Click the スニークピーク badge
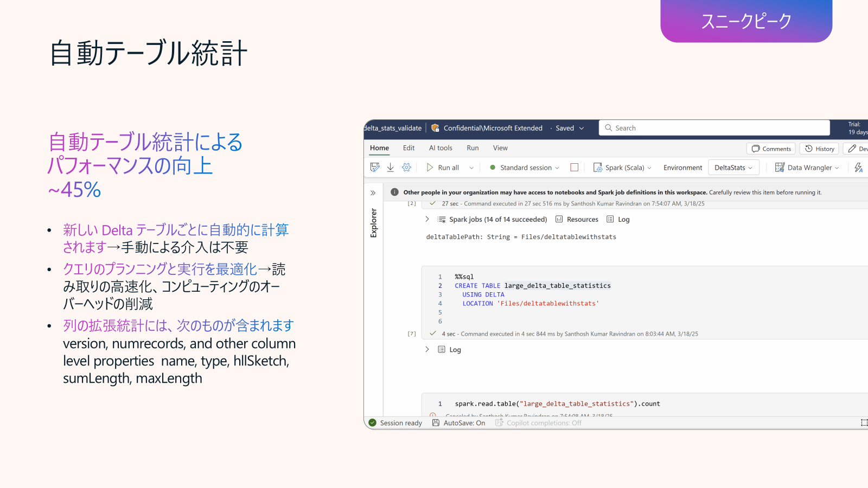The height and width of the screenshot is (488, 868). click(x=746, y=21)
